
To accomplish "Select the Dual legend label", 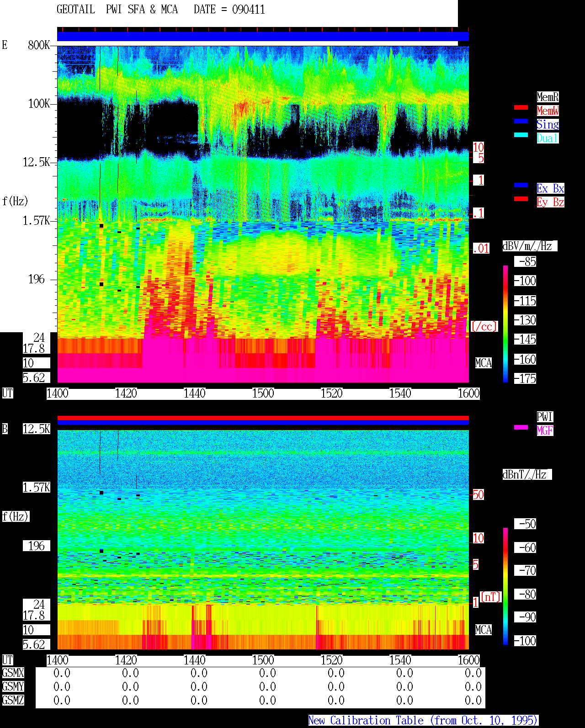I will [548, 138].
